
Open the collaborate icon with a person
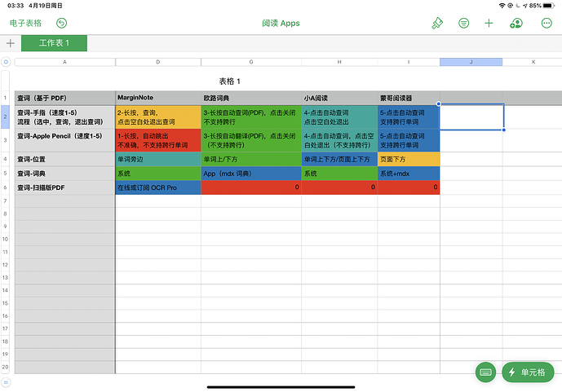tap(516, 24)
